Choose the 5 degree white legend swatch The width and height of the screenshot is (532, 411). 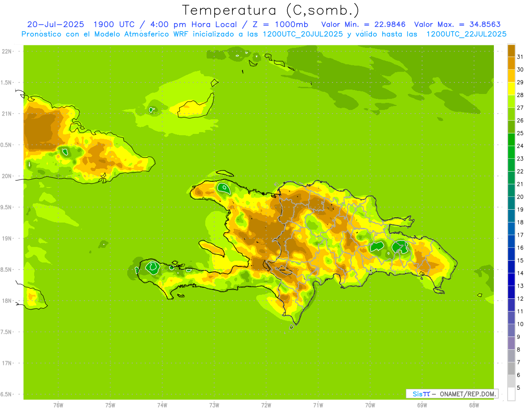coord(511,394)
